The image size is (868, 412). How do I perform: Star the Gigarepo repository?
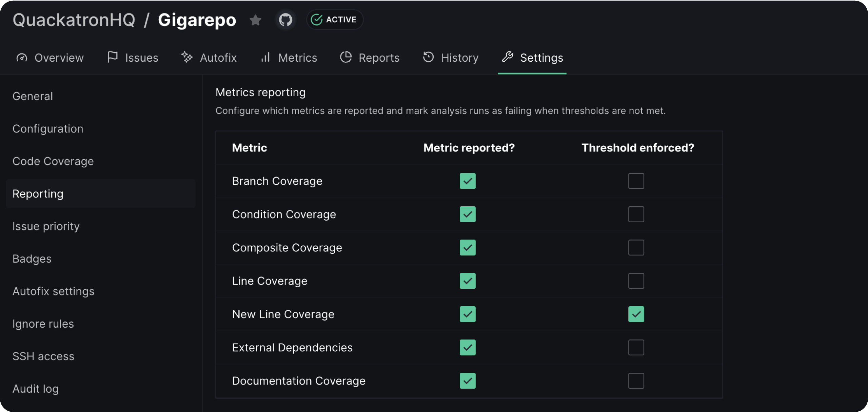(255, 20)
